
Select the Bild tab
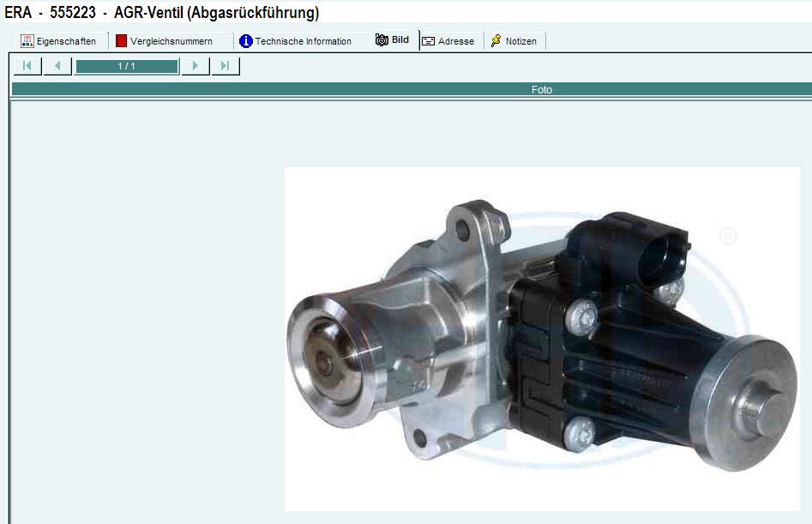click(x=400, y=40)
